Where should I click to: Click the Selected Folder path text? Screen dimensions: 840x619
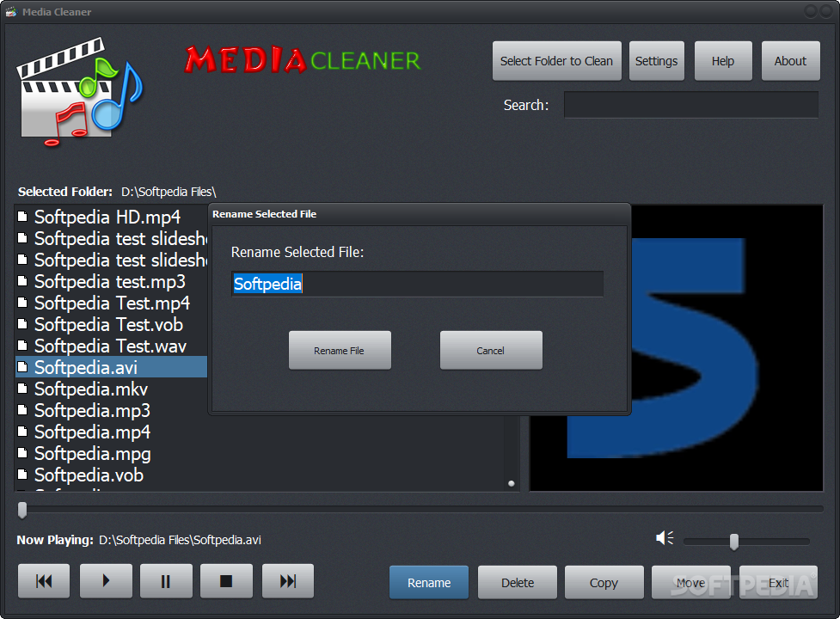click(x=169, y=192)
